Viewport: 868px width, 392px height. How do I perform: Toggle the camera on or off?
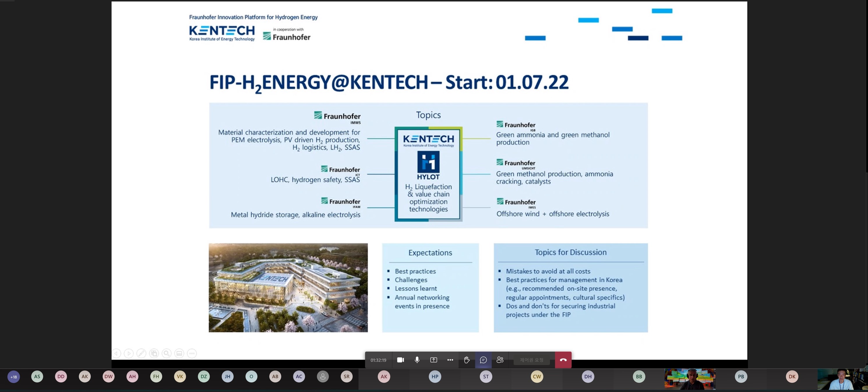click(400, 360)
